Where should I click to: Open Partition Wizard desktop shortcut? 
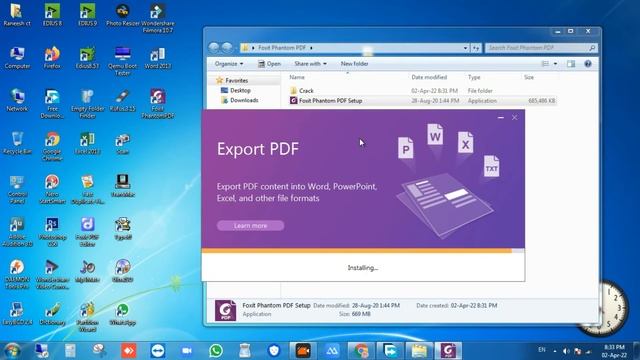(x=87, y=317)
